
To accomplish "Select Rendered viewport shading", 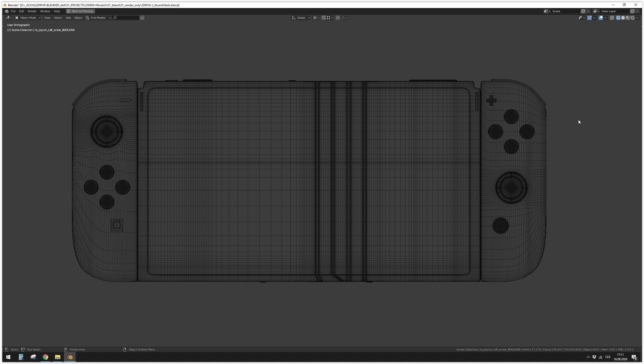I will 633,18.
